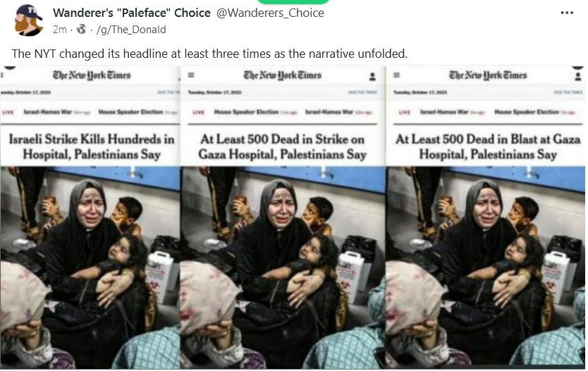The image size is (588, 371).
Task: Select House Speaker Election tab in middle screenshot
Action: pos(246,111)
